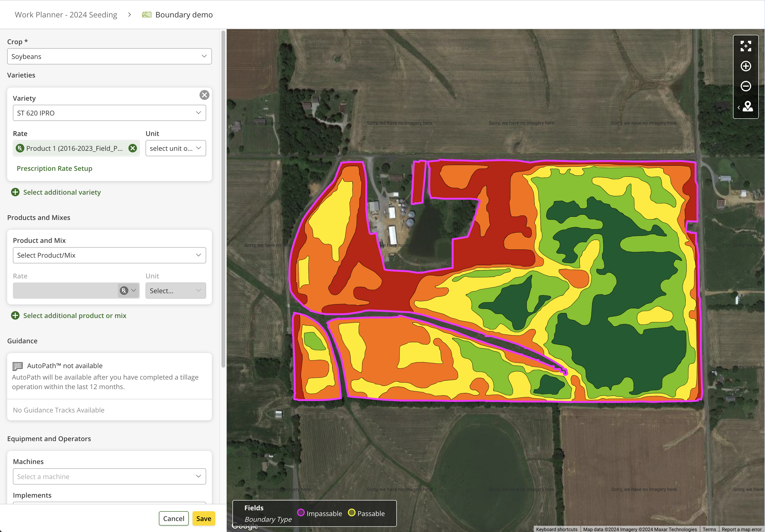Open the Select a machine dropdown

[109, 476]
